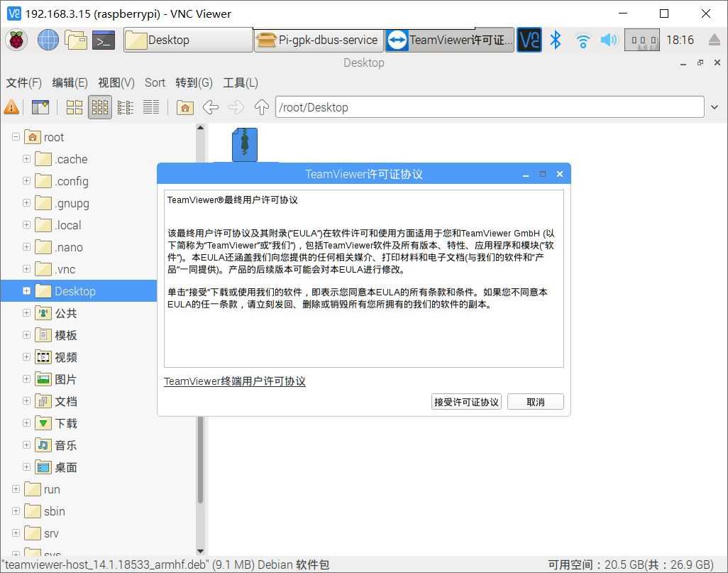The image size is (728, 573).
Task: Go to the home folder
Action: point(184,107)
